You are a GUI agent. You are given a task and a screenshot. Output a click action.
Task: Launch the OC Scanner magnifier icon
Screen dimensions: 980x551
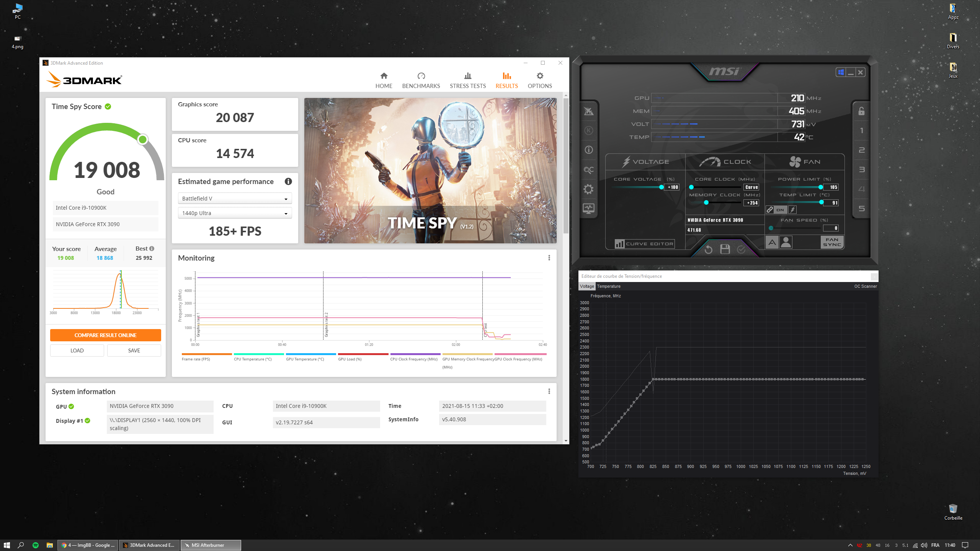coord(588,170)
